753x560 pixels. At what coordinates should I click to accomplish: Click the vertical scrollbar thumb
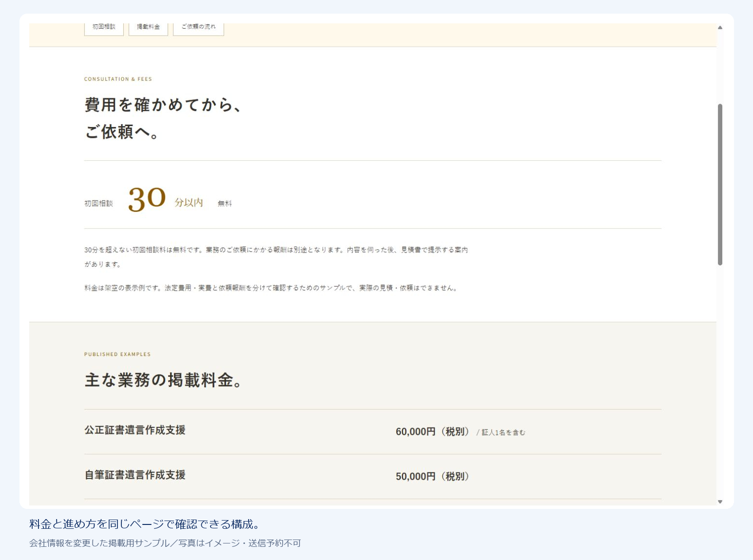tap(720, 185)
